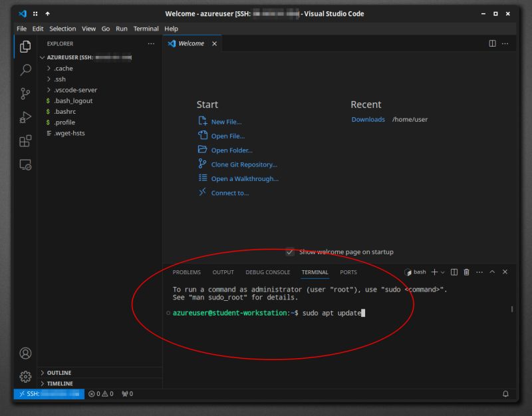Open the Help menu
The image size is (532, 416).
tap(171, 29)
